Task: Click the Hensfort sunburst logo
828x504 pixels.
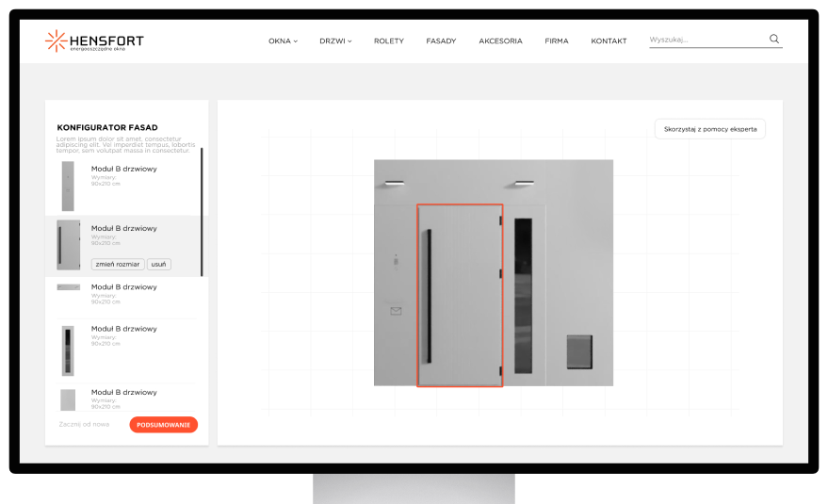Action: 56,41
